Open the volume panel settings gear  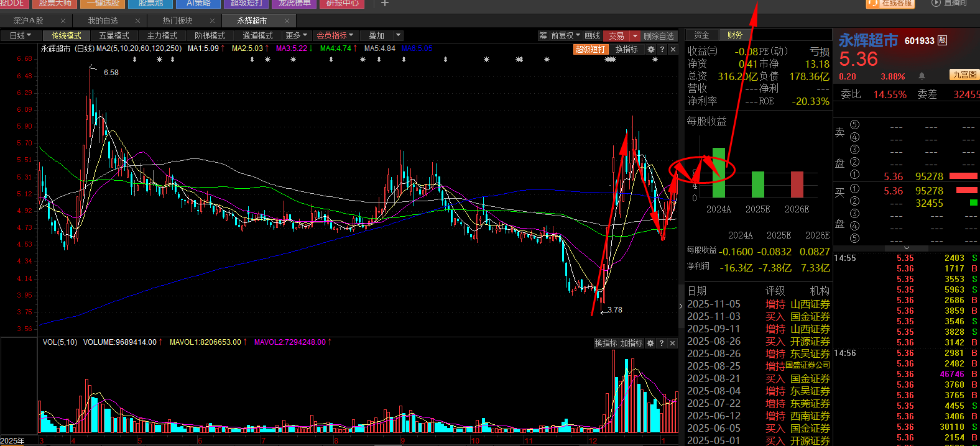[x=650, y=343]
